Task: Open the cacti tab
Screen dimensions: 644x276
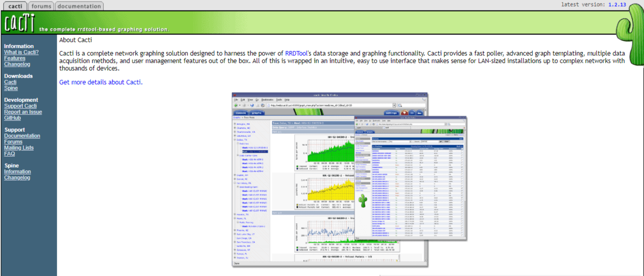Action: click(14, 6)
